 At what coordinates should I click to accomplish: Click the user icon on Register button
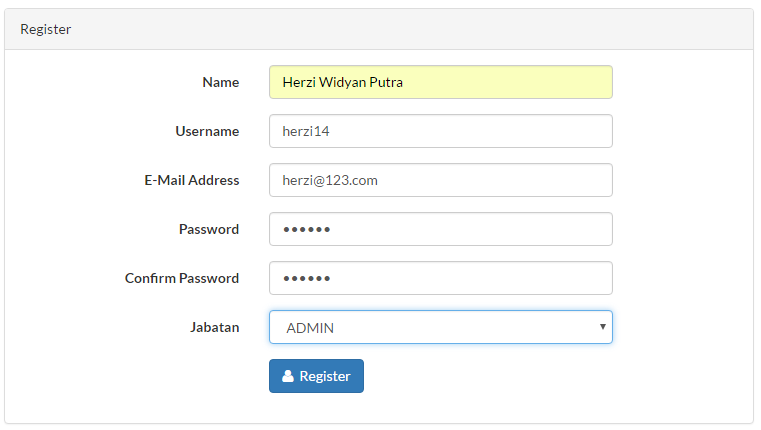(288, 377)
